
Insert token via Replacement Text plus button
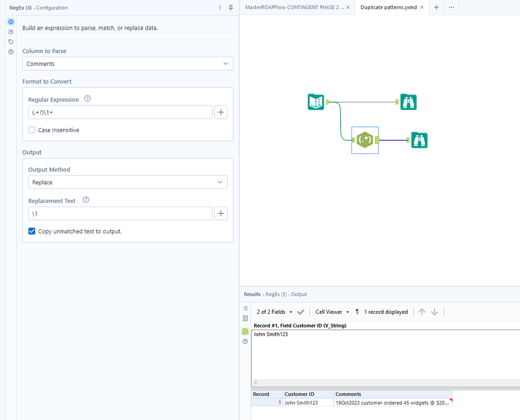point(221,213)
